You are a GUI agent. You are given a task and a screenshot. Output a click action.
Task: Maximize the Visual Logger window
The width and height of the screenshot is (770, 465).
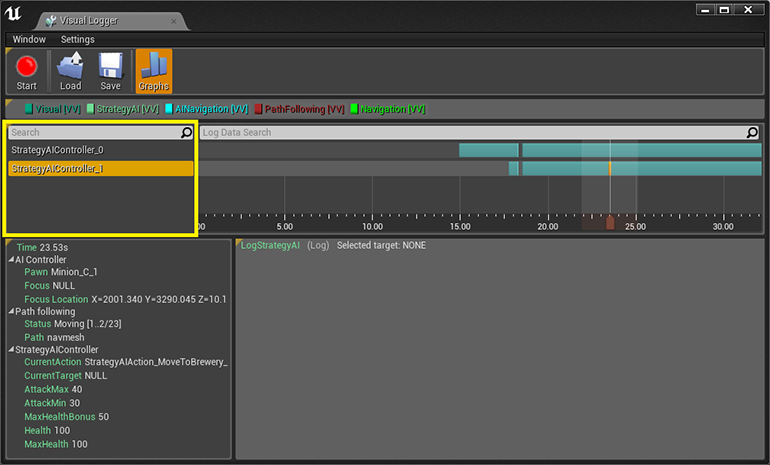pyautogui.click(x=724, y=10)
